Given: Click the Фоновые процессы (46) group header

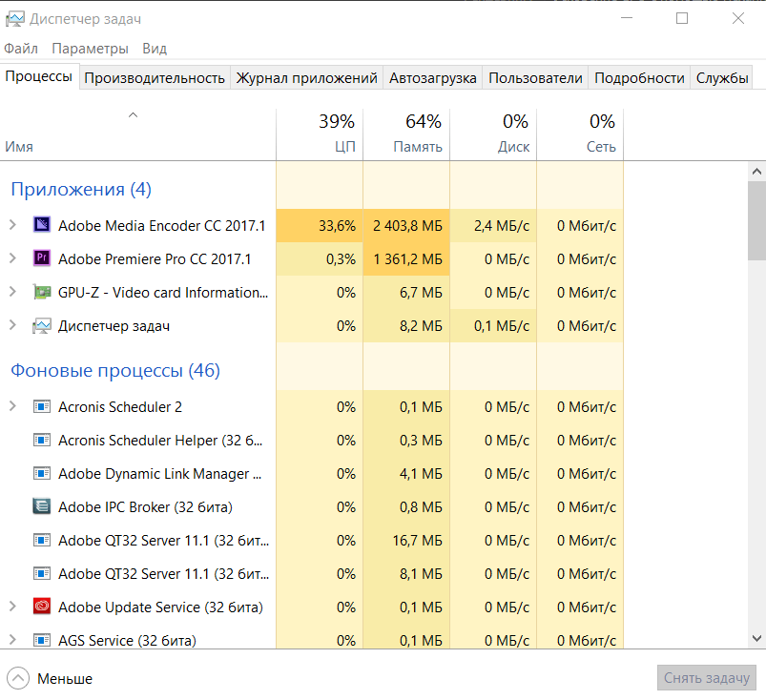Looking at the screenshot, I should click(x=115, y=370).
